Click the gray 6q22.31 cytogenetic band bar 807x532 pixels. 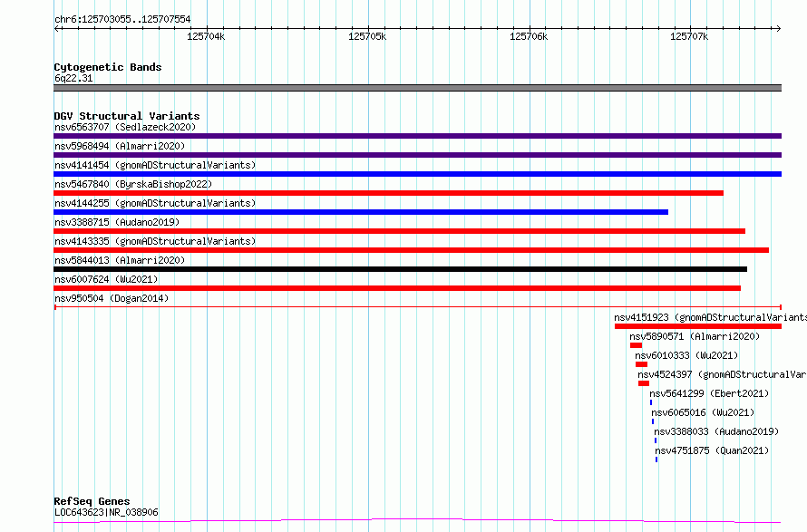point(417,88)
